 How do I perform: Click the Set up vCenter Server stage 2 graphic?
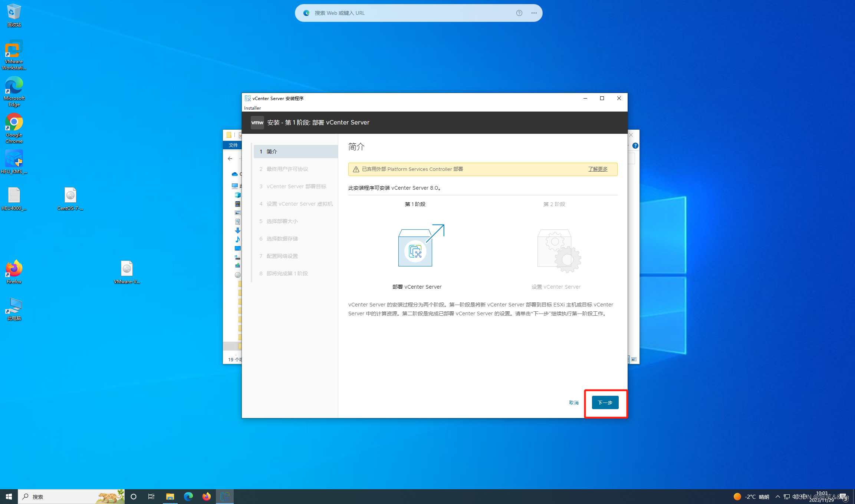[559, 251]
